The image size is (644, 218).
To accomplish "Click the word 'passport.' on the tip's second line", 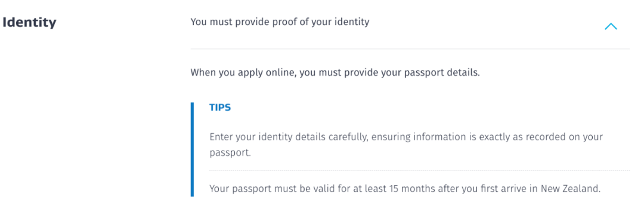I will click(x=230, y=153).
